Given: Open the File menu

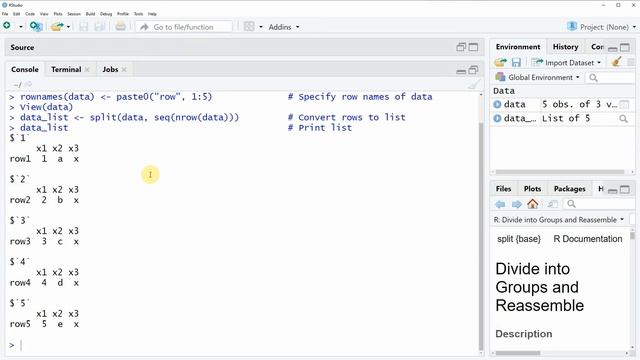Looking at the screenshot, I should coord(5,14).
